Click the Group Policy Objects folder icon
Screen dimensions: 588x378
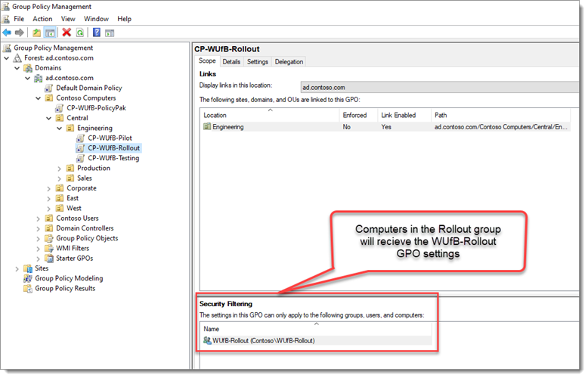point(49,238)
